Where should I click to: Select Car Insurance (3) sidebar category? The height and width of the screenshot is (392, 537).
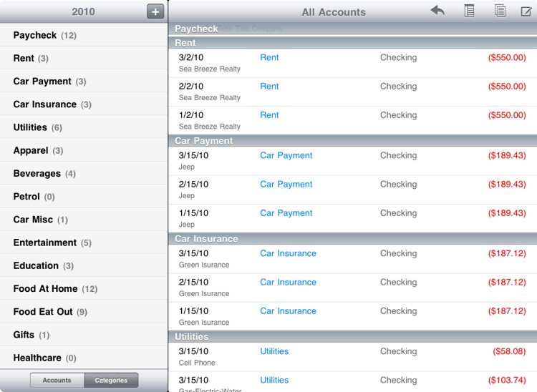(84, 104)
